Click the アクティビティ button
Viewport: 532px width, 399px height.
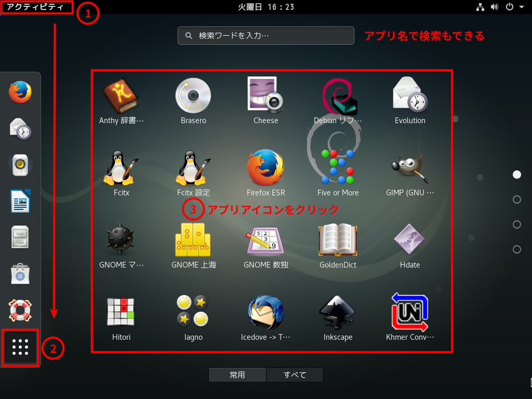click(x=35, y=7)
